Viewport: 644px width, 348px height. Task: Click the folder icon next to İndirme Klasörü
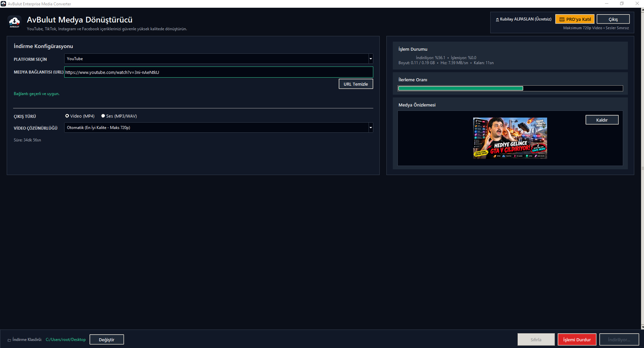tap(9, 340)
